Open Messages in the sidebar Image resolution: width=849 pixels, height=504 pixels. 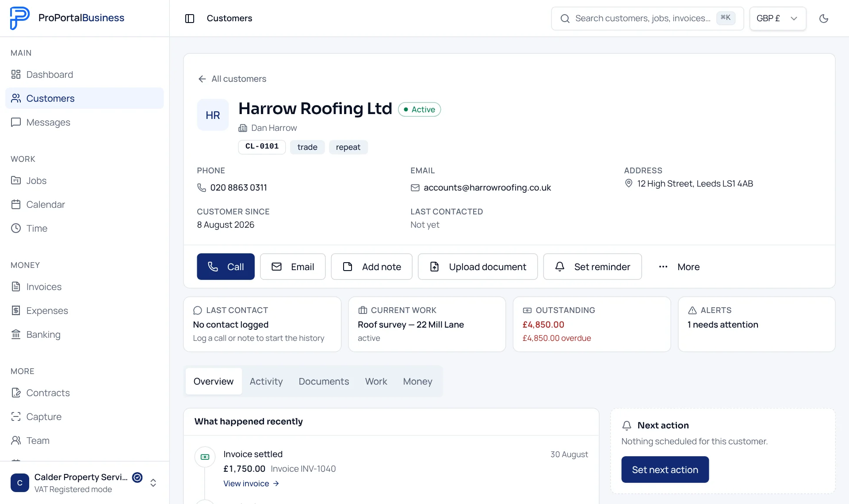[x=84, y=122]
